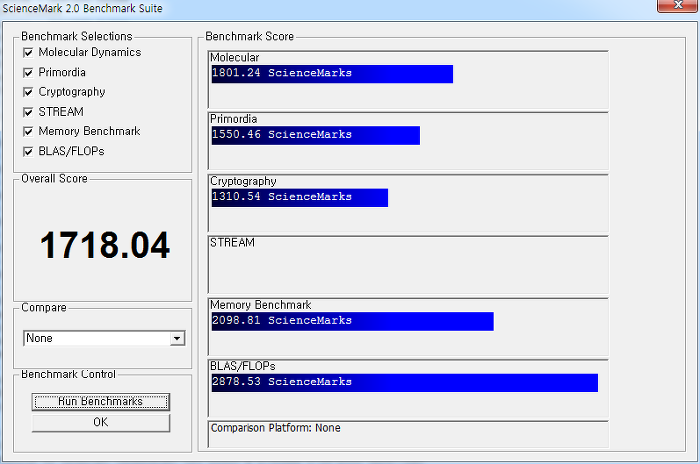Select the Memory Benchmark 2098.81 ScienceMarks bar
The width and height of the screenshot is (700, 464).
pos(353,322)
